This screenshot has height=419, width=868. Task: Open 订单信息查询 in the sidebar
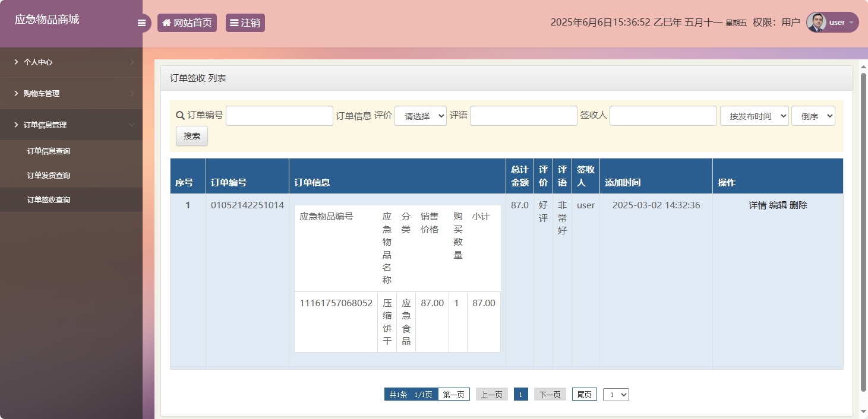tap(49, 151)
